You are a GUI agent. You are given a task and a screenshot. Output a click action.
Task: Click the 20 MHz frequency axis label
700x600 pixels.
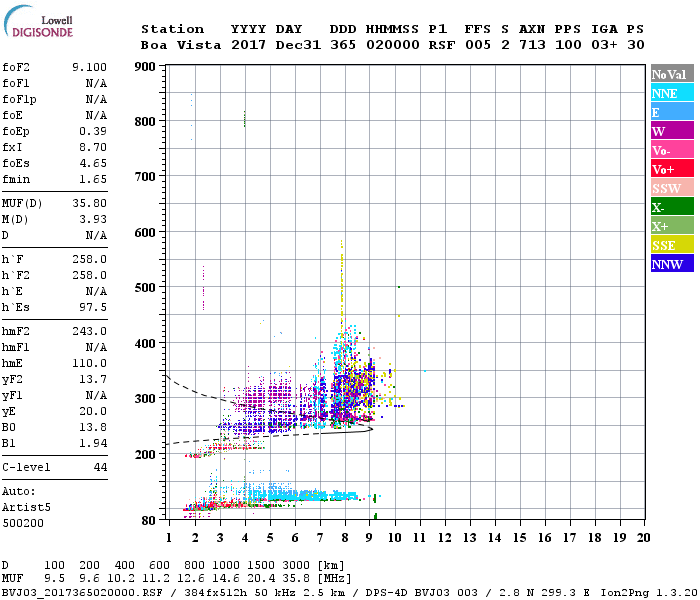[x=643, y=538]
